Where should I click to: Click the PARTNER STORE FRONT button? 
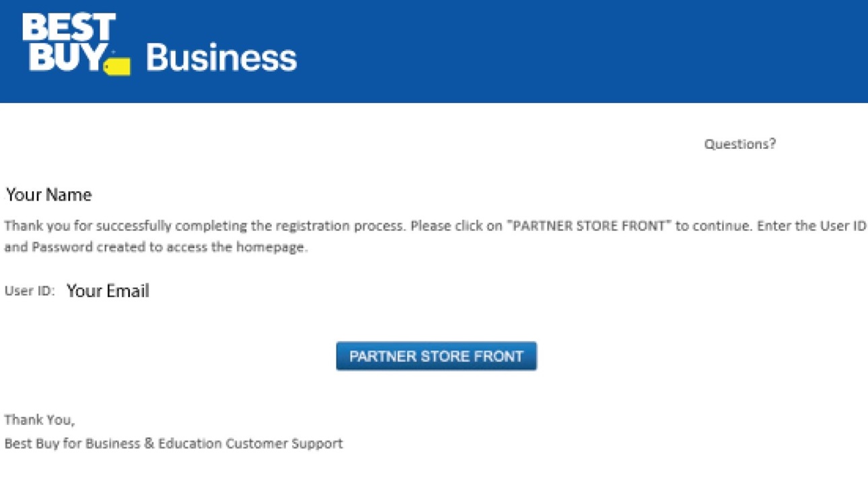point(437,356)
